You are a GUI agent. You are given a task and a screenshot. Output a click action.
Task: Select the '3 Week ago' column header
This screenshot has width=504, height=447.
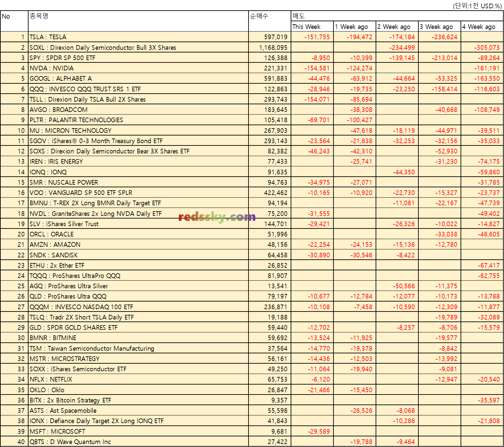pyautogui.click(x=440, y=27)
